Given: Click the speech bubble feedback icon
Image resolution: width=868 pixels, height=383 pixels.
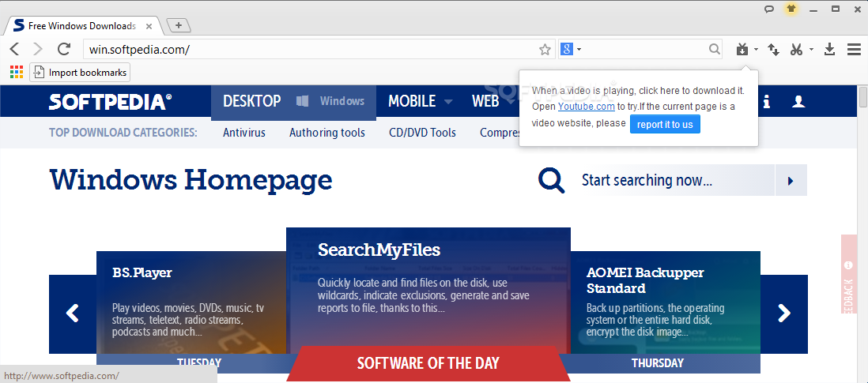Looking at the screenshot, I should [769, 9].
